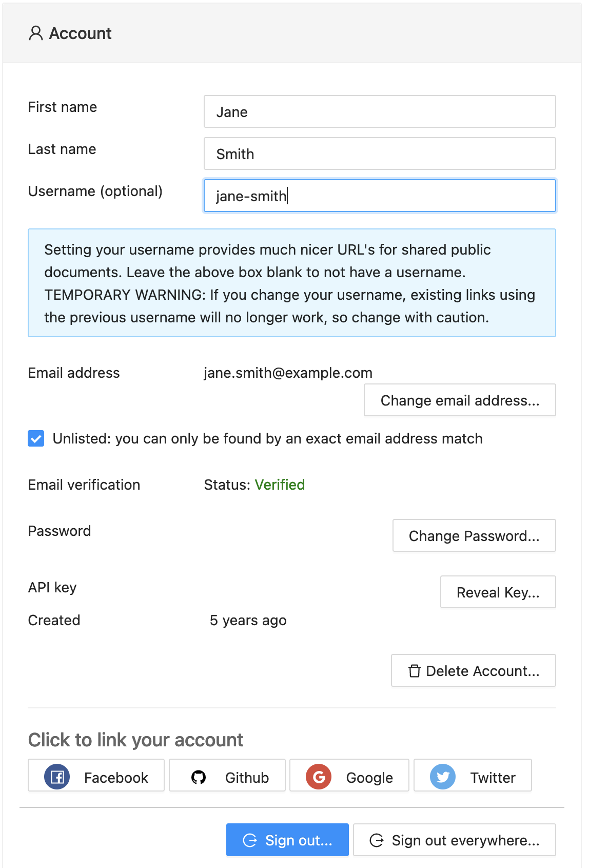The height and width of the screenshot is (868, 589).
Task: Click the Account user icon in header
Action: 35,33
